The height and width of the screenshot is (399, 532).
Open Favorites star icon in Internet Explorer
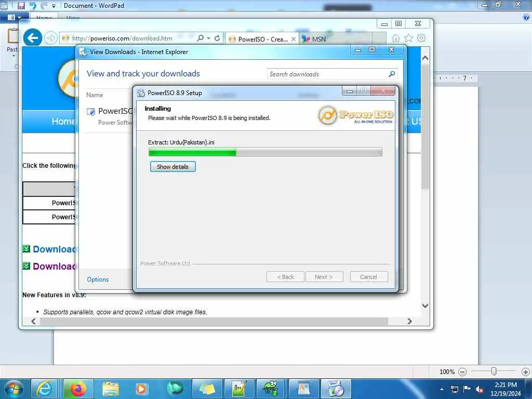pos(408,38)
